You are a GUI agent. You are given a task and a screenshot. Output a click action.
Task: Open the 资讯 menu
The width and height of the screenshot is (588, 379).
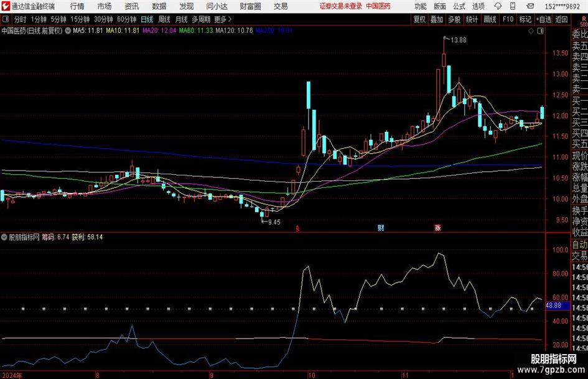132,6
